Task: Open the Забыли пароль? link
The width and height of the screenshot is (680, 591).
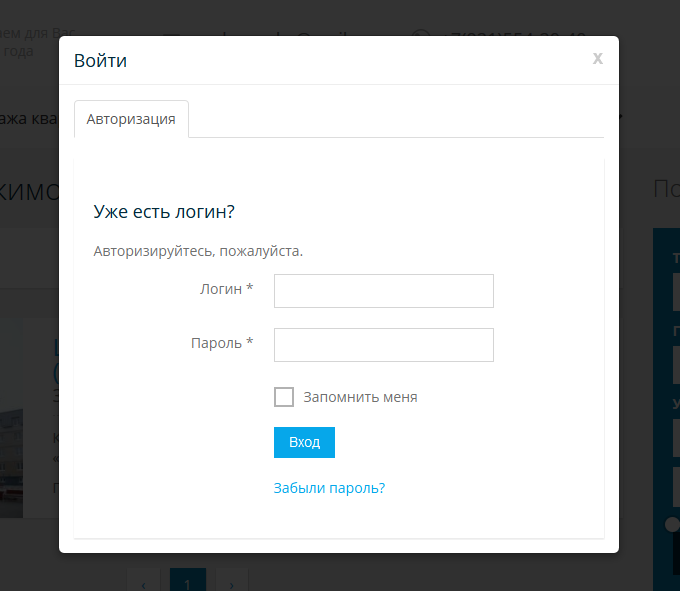Action: tap(329, 488)
